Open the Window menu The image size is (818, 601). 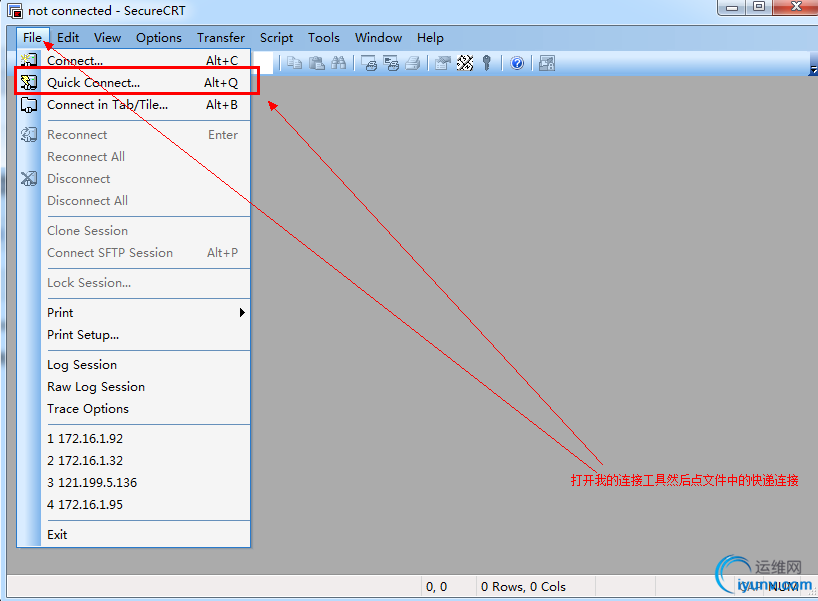coord(378,38)
